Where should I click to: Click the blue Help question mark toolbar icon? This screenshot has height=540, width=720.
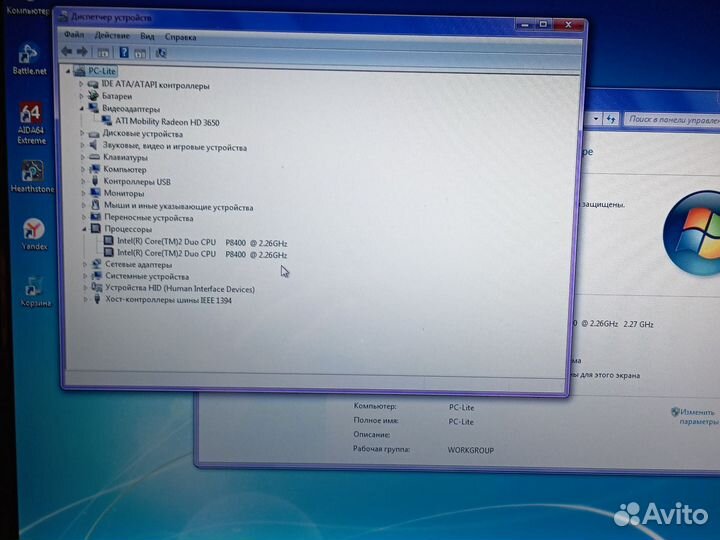pyautogui.click(x=124, y=52)
